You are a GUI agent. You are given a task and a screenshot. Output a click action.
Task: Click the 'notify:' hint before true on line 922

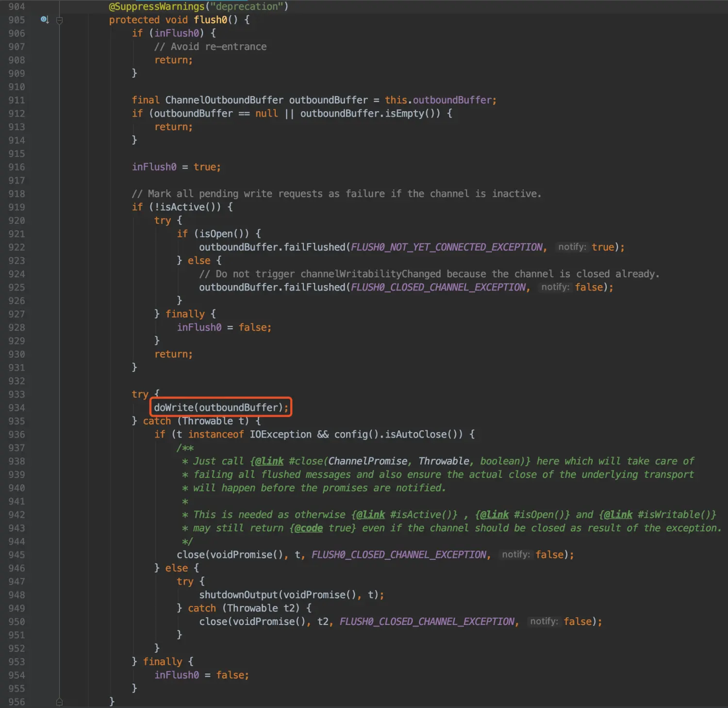pyautogui.click(x=572, y=247)
